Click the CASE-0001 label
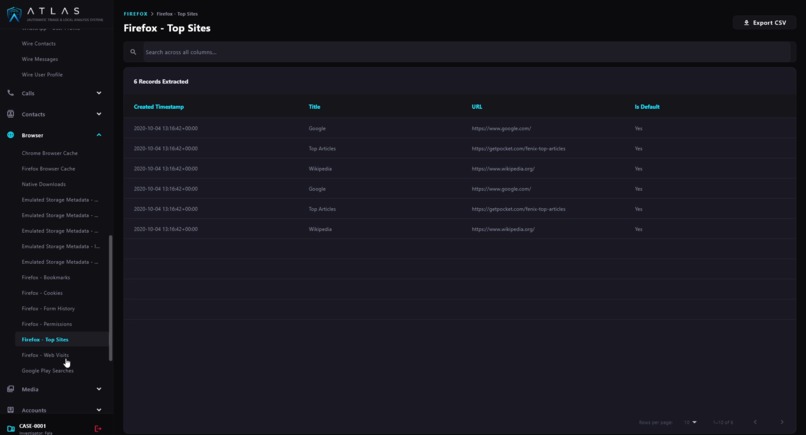Viewport: 806px width, 435px height. (x=32, y=426)
